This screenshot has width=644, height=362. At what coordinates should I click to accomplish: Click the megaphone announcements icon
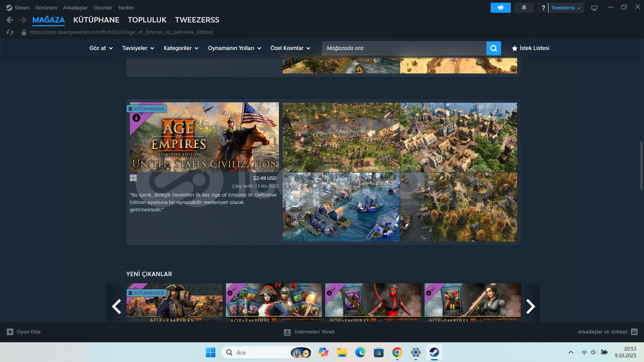pyautogui.click(x=500, y=8)
